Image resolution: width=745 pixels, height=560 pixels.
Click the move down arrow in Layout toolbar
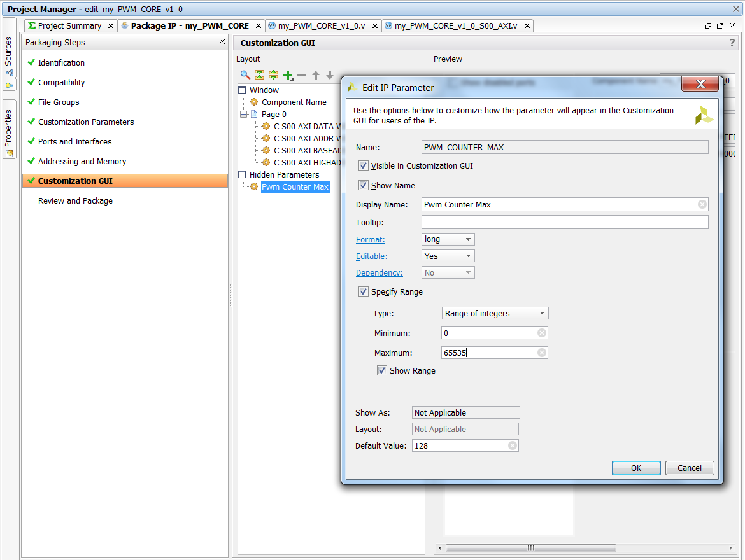pos(330,75)
